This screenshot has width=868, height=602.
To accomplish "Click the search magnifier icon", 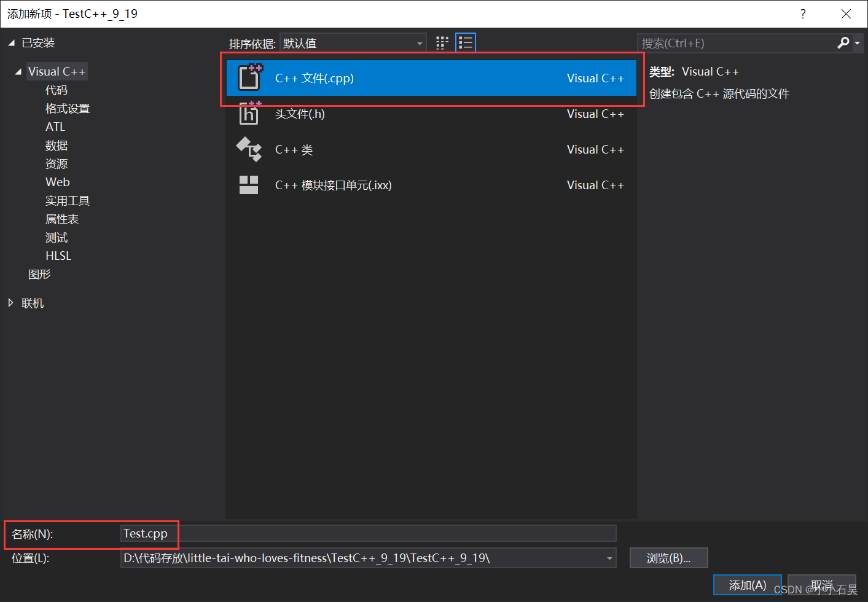I will point(843,43).
